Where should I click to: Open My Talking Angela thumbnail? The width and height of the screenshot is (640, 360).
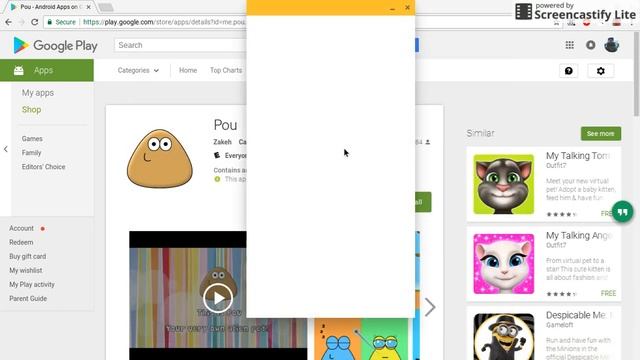tap(504, 264)
